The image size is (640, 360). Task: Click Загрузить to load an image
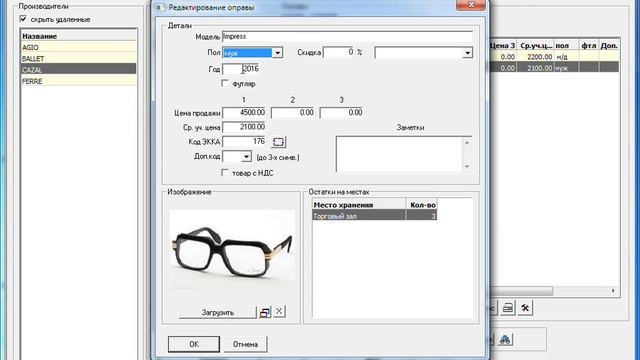[x=218, y=313]
